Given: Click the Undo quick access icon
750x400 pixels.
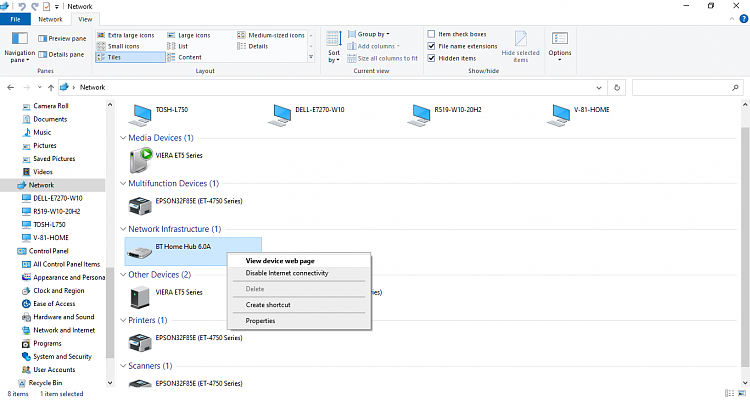Looking at the screenshot, I should click(22, 6).
